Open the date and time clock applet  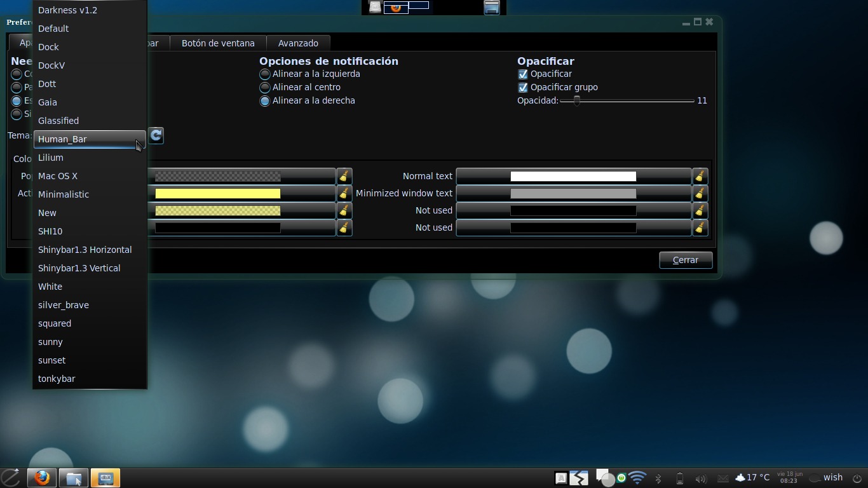789,478
